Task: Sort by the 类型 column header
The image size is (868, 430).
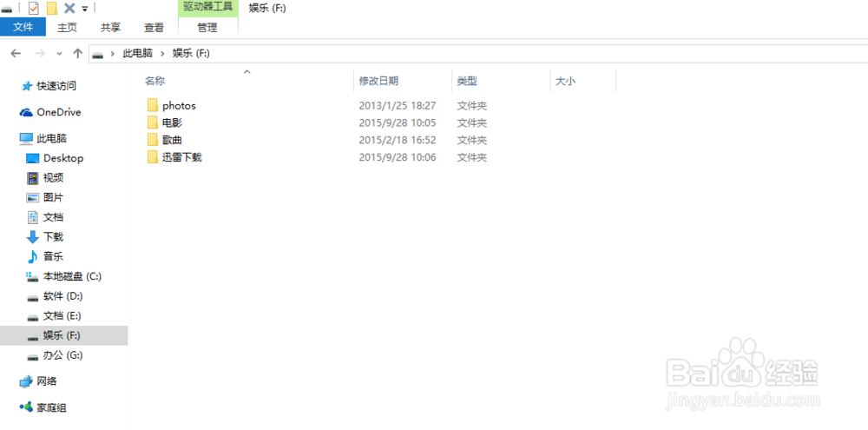Action: click(x=467, y=81)
